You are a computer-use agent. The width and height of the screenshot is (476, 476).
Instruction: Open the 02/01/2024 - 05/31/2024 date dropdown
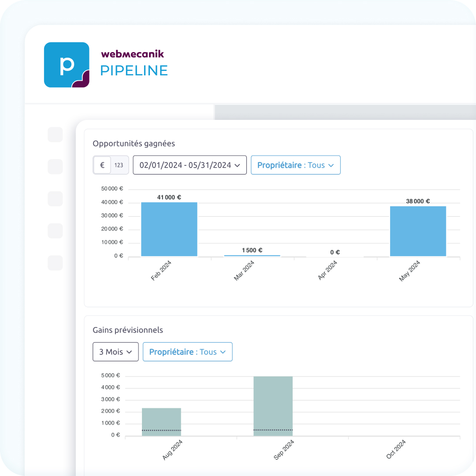pyautogui.click(x=190, y=165)
